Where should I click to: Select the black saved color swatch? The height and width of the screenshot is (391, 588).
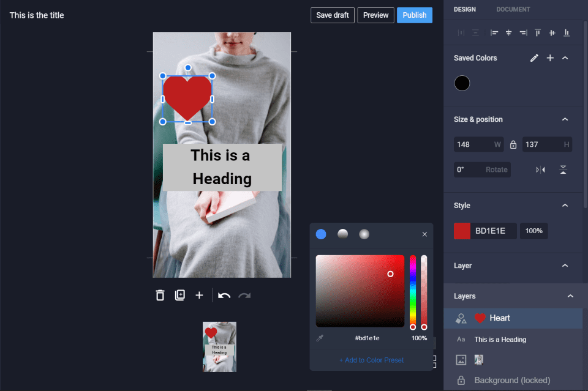pyautogui.click(x=462, y=83)
